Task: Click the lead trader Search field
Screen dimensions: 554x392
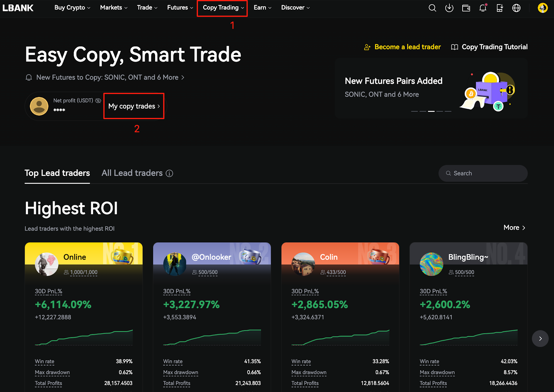Action: (483, 173)
